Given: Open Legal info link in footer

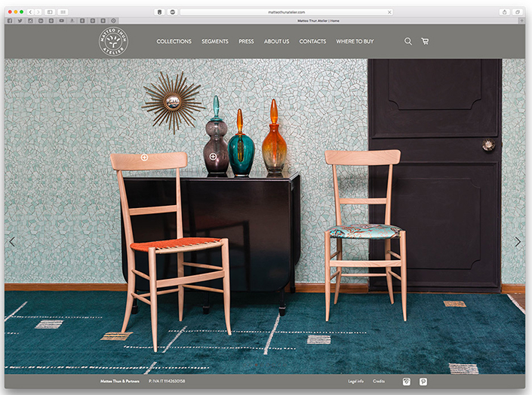Looking at the screenshot, I should click(356, 381).
